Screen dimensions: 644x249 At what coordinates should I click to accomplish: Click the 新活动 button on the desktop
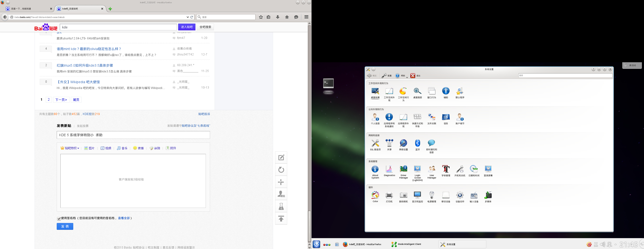[632, 65]
